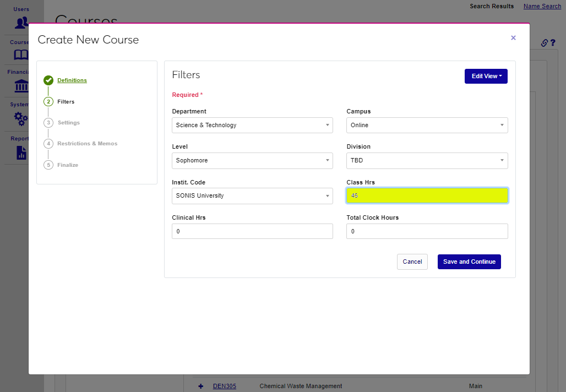
Task: Click the chain link icon
Action: 544,42
